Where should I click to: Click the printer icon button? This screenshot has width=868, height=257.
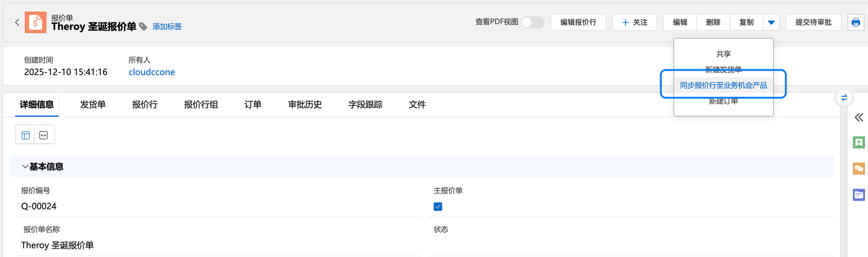tap(855, 23)
